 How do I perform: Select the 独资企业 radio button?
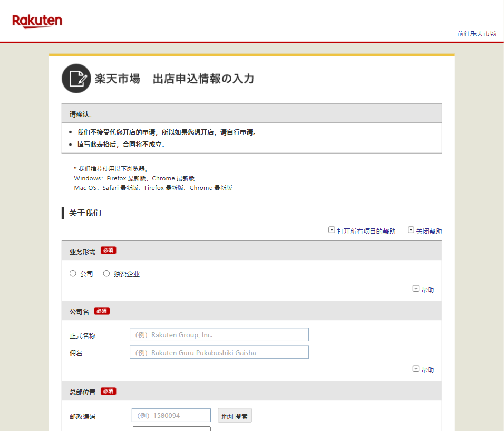coord(106,273)
